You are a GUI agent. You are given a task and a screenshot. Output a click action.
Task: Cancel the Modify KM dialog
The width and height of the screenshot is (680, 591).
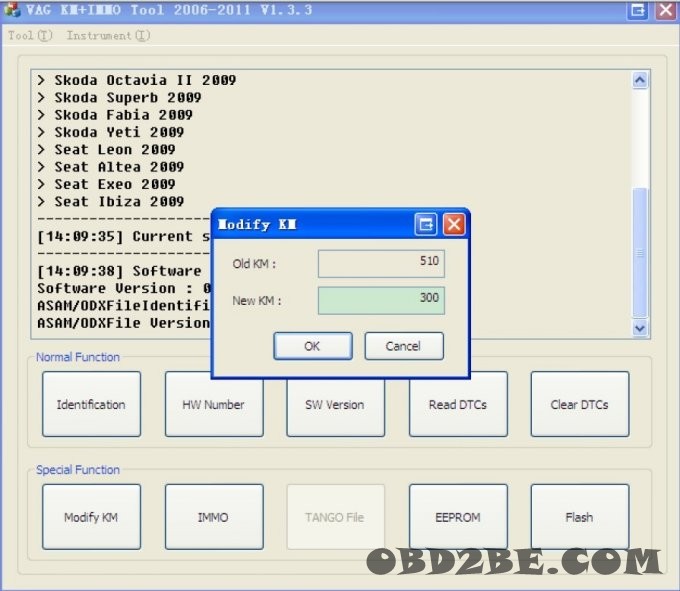point(404,346)
